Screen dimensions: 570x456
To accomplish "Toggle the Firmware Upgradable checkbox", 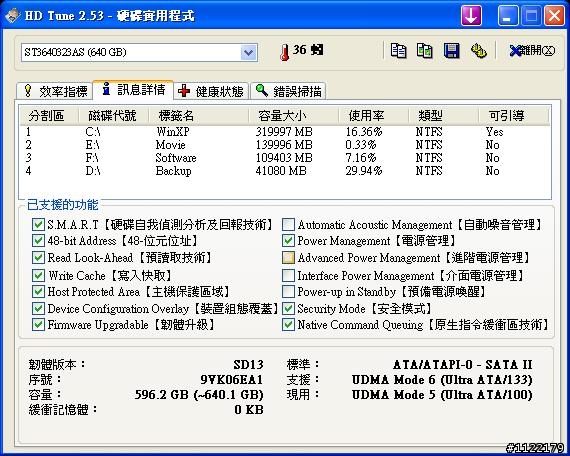I will pyautogui.click(x=38, y=325).
